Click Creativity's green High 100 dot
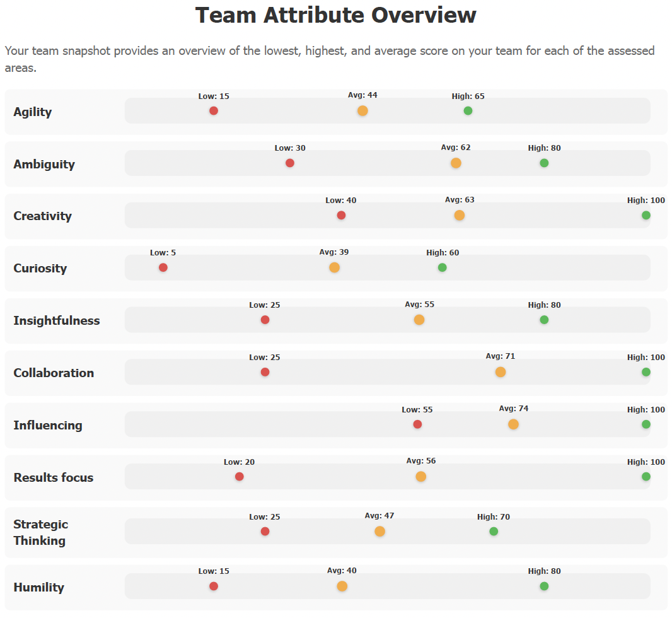The width and height of the screenshot is (672, 618). point(646,216)
